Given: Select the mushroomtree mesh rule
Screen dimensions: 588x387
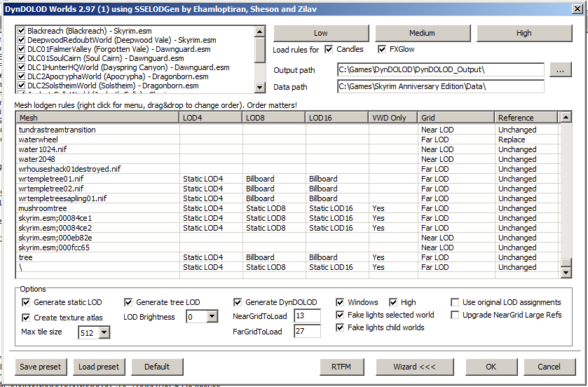Looking at the screenshot, I should [288, 208].
